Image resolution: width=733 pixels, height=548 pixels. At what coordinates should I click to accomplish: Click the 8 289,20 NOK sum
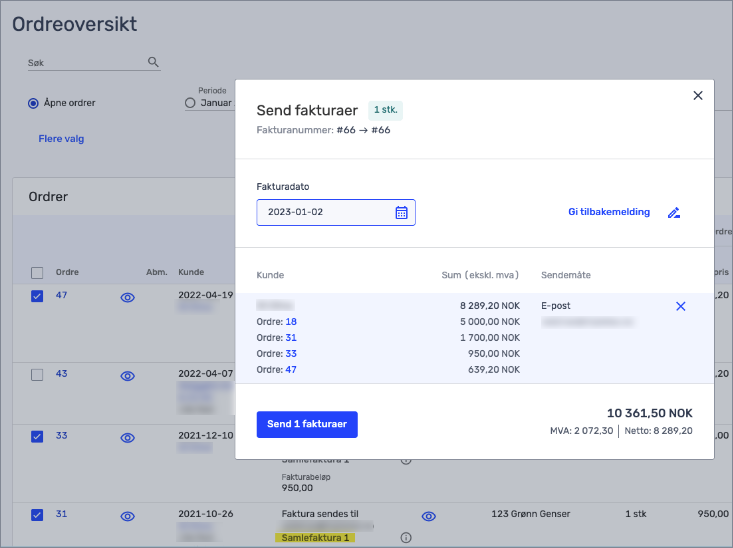pyautogui.click(x=490, y=306)
